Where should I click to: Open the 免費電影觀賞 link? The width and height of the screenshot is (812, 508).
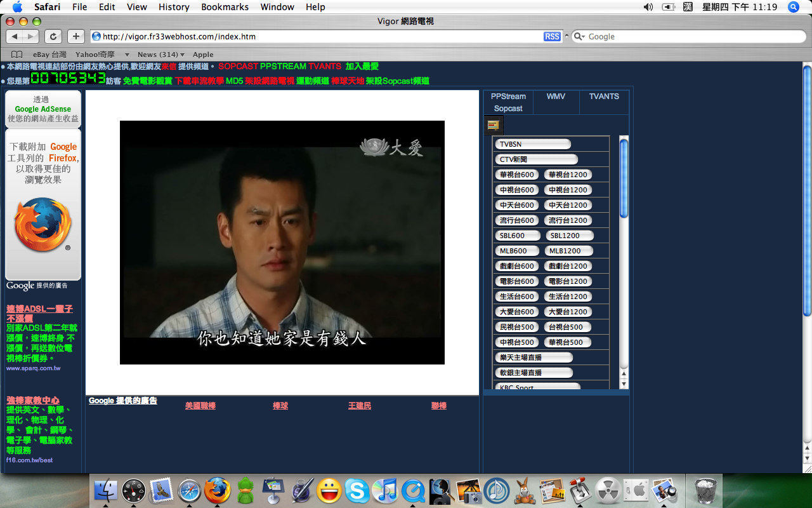(x=147, y=81)
